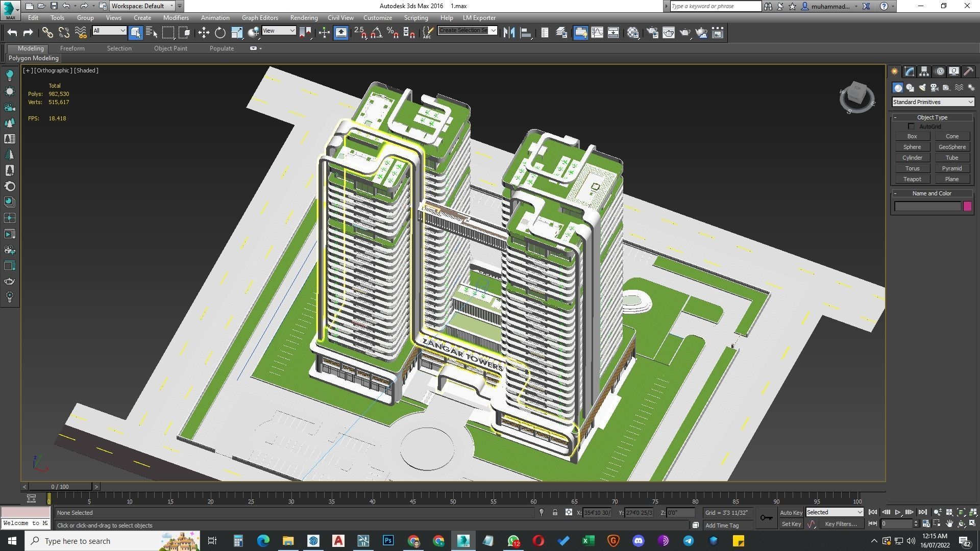Select the Rotate tool

(220, 33)
